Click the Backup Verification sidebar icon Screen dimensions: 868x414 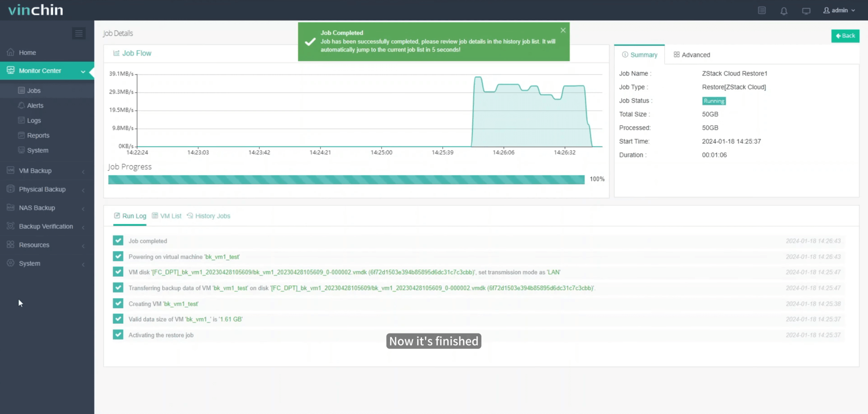coord(11,226)
